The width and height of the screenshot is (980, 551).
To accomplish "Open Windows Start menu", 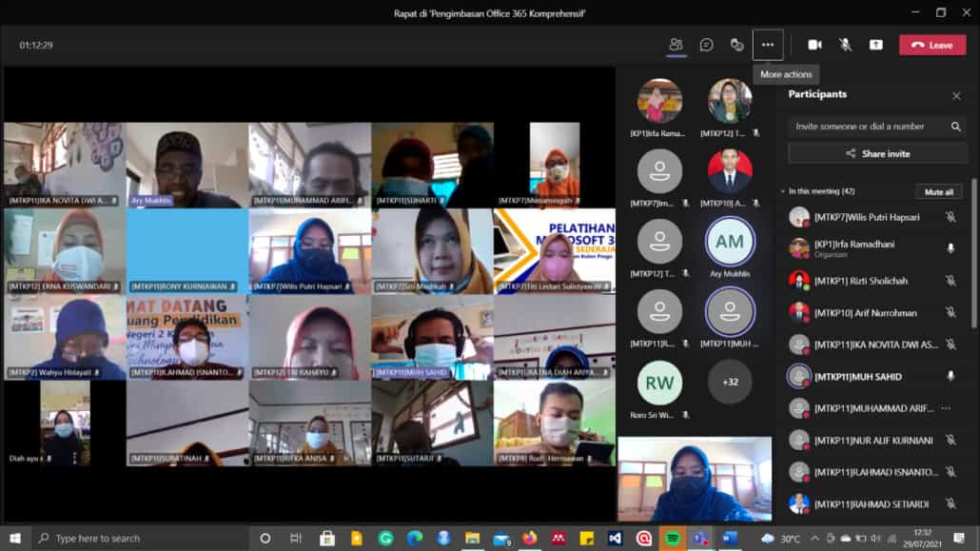I will pyautogui.click(x=15, y=538).
